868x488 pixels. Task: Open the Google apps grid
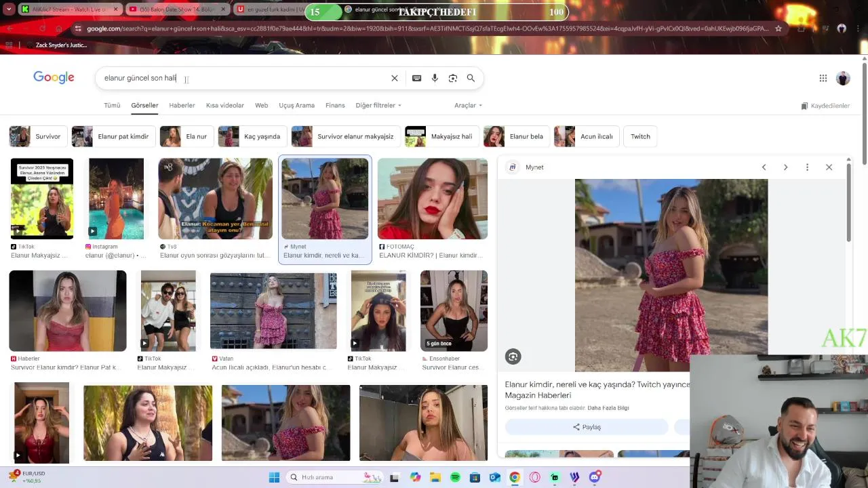click(x=823, y=78)
